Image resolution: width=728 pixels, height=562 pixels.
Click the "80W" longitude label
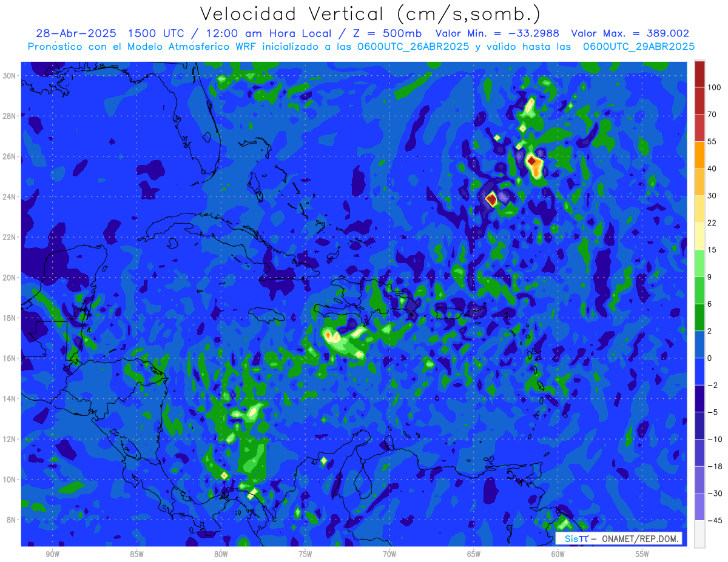click(221, 554)
